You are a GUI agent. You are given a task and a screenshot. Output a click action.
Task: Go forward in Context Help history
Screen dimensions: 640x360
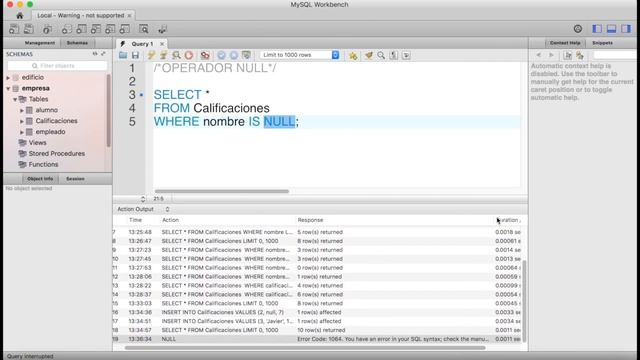tap(551, 55)
